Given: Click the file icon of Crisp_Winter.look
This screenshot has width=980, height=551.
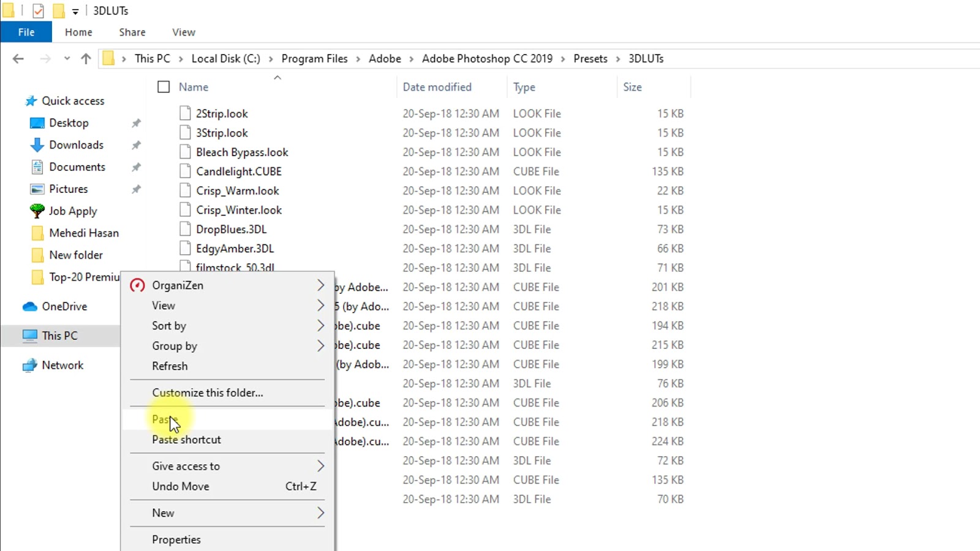Looking at the screenshot, I should pos(185,210).
